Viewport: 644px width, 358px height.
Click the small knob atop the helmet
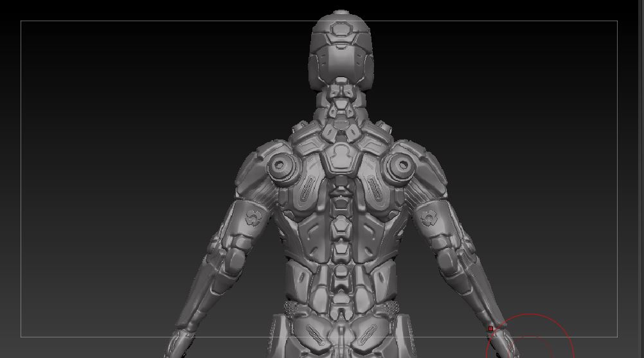pyautogui.click(x=341, y=12)
